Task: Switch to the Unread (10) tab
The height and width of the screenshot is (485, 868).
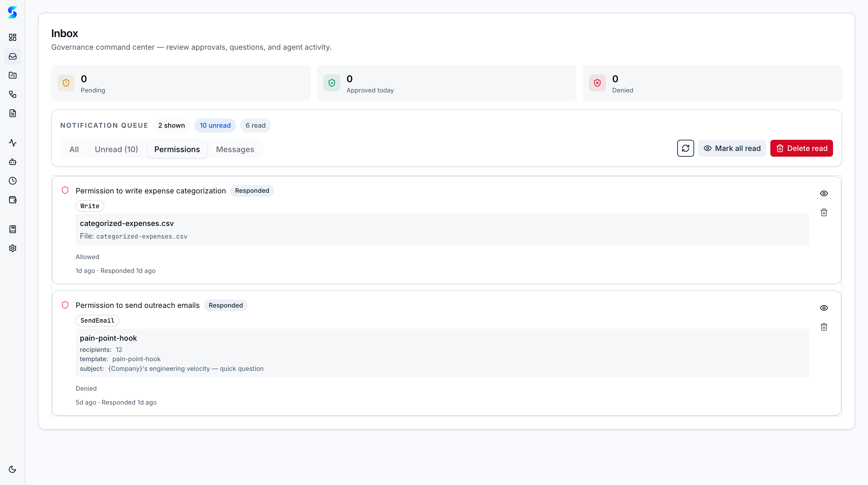Action: coord(116,149)
